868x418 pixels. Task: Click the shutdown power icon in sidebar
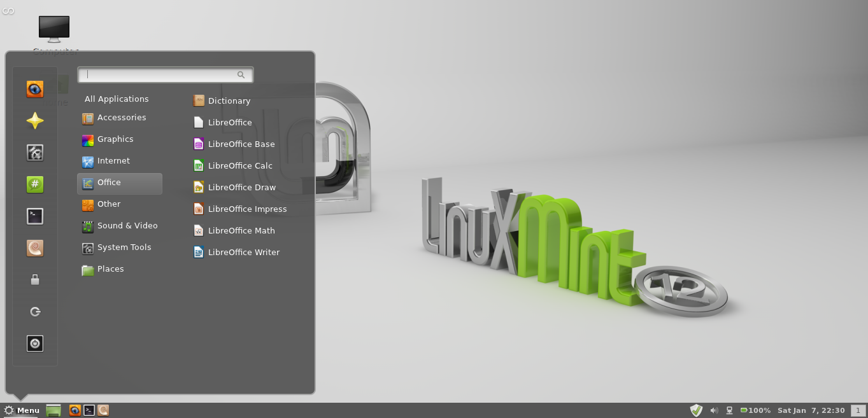[35, 344]
